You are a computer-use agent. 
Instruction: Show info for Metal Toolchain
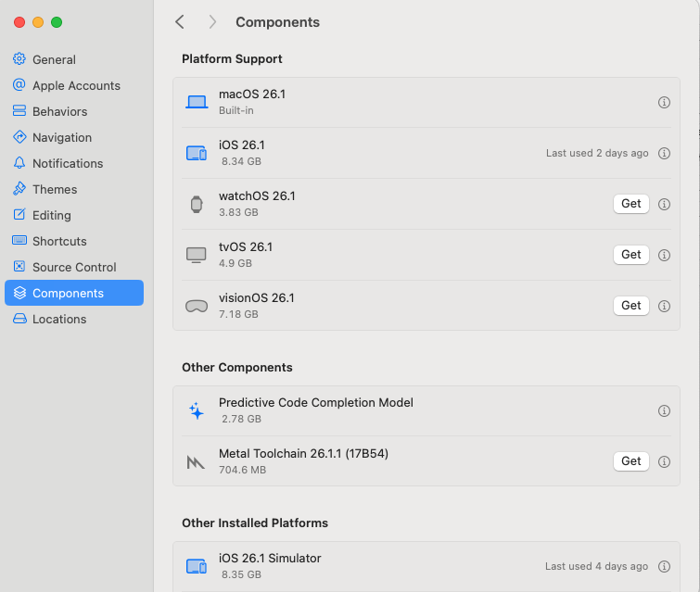(664, 461)
